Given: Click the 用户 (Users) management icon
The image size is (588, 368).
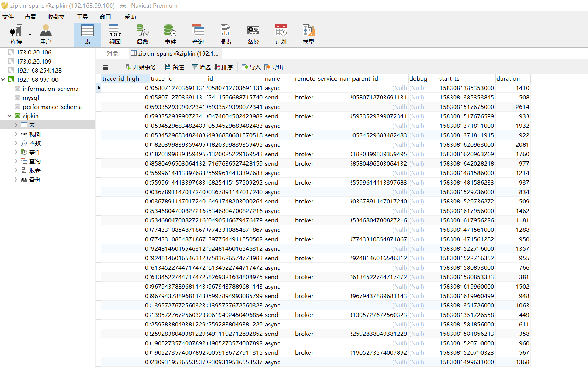Looking at the screenshot, I should [x=46, y=34].
